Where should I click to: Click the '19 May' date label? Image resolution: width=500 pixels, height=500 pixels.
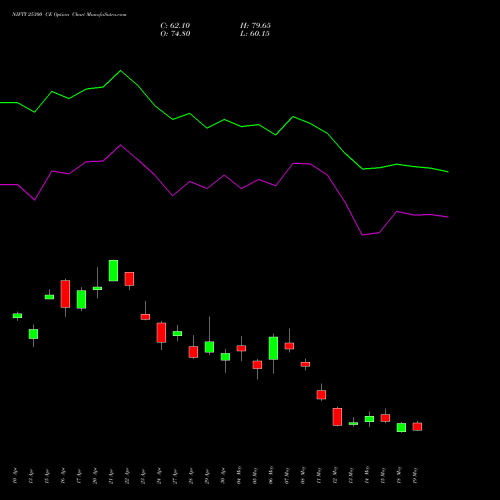coord(415,475)
